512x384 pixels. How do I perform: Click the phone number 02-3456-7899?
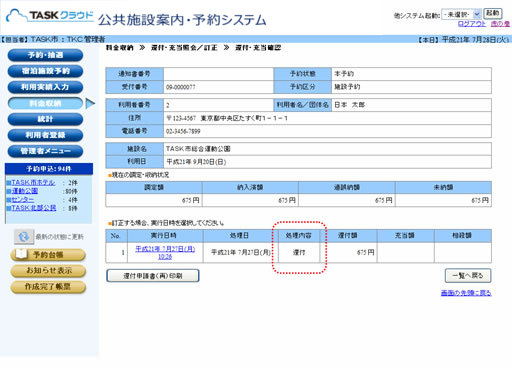coord(183,131)
